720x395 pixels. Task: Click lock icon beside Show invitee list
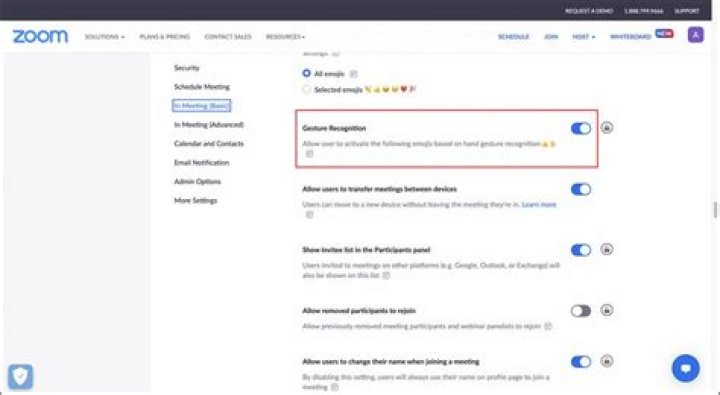tap(607, 249)
